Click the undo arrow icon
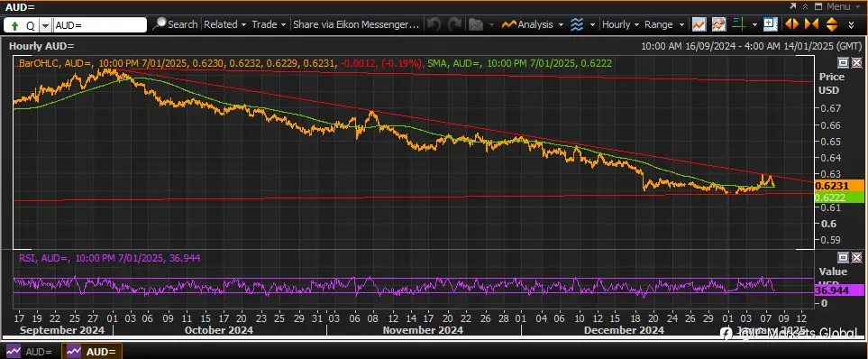Image resolution: width=868 pixels, height=359 pixels. 434,24
